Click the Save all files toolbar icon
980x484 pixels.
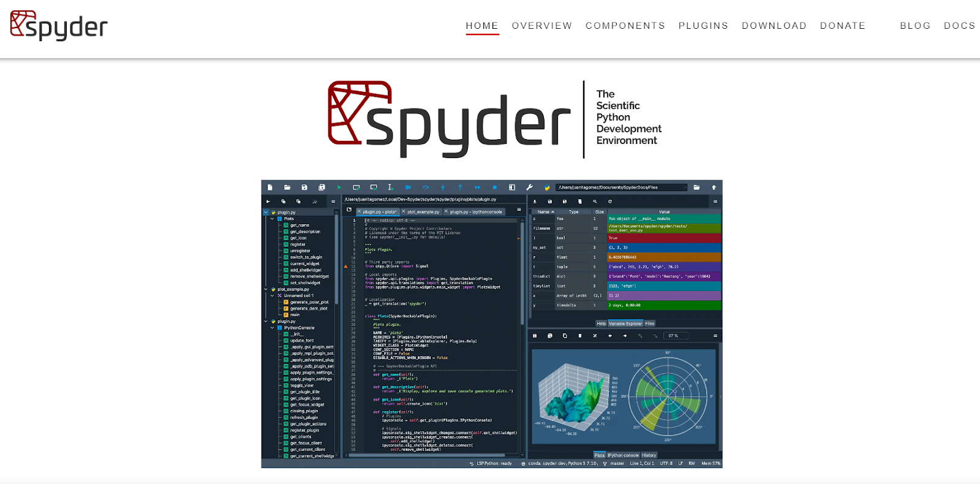click(322, 187)
